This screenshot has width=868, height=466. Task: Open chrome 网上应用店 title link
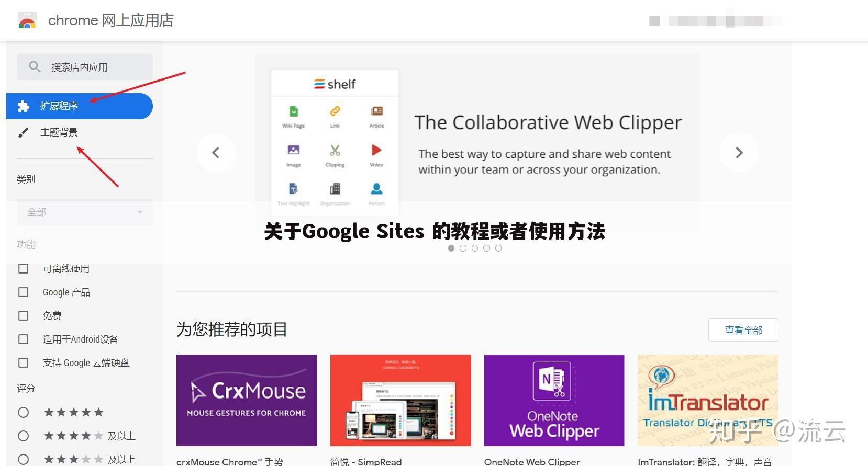tap(111, 20)
